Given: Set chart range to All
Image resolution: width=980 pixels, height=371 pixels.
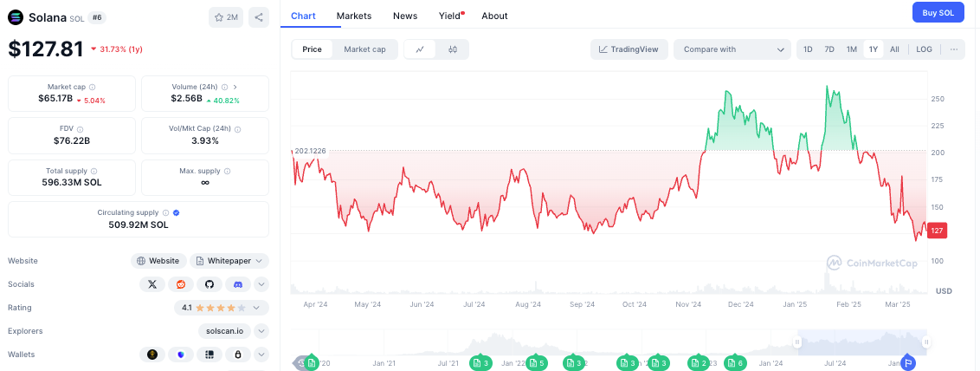Looking at the screenshot, I should point(894,49).
